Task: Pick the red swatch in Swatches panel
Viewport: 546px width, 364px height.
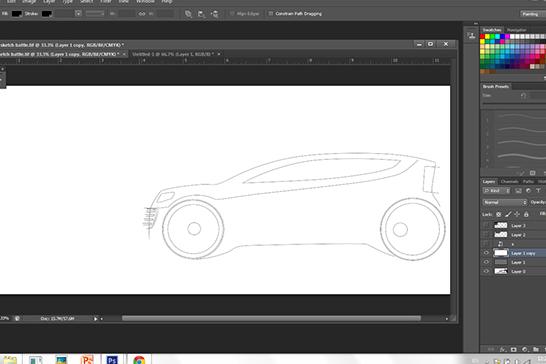Action: pos(482,36)
